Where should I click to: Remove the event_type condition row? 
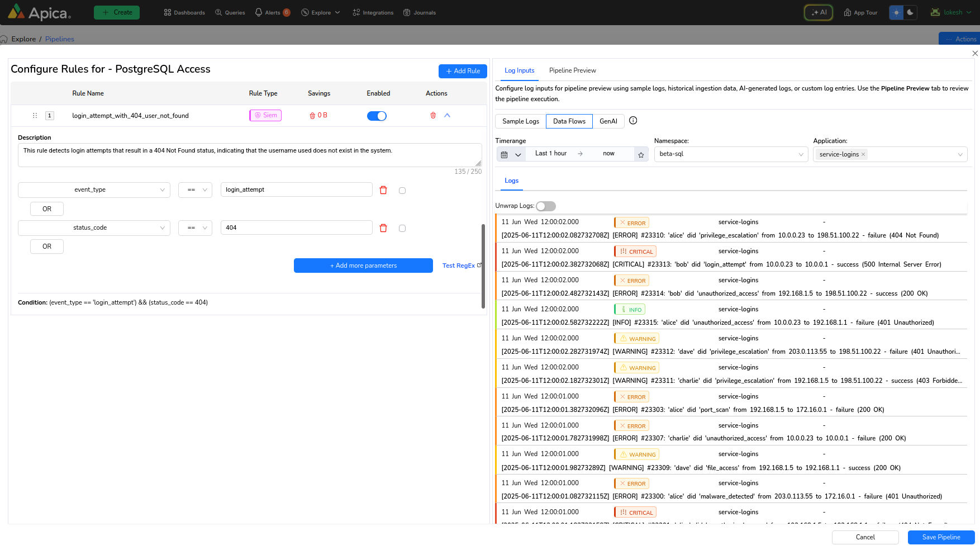pos(383,190)
